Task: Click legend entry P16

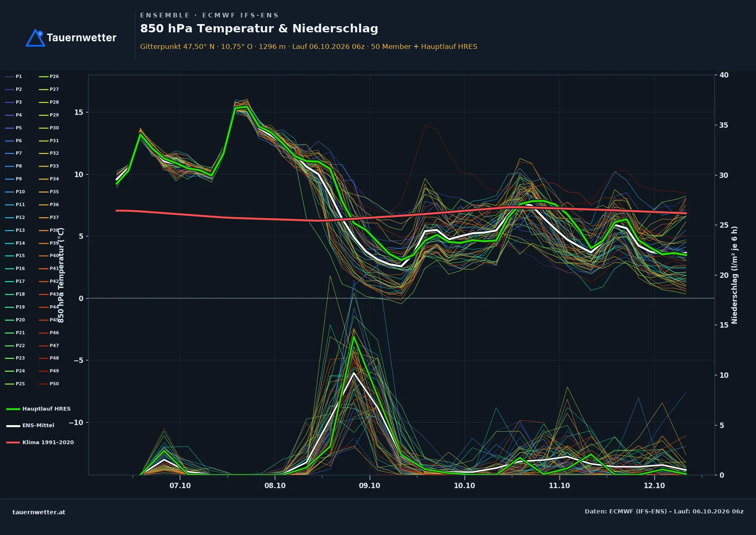Action: pyautogui.click(x=15, y=269)
